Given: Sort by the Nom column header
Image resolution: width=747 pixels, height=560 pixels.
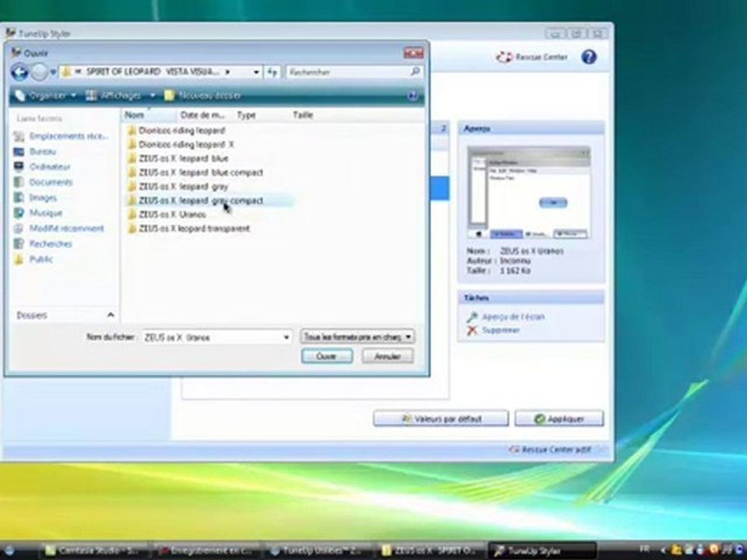Looking at the screenshot, I should [x=149, y=115].
